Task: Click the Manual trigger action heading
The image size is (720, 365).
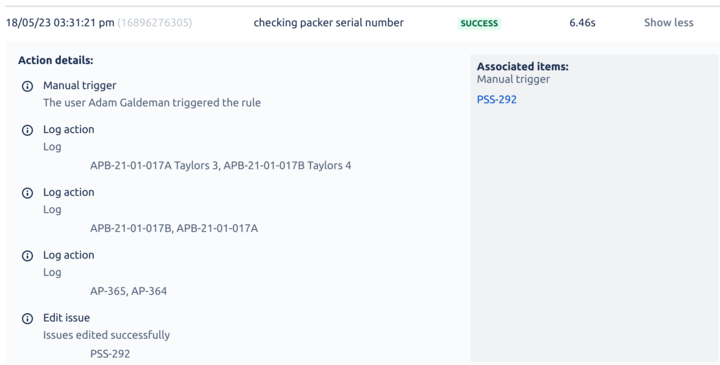Action: click(79, 85)
